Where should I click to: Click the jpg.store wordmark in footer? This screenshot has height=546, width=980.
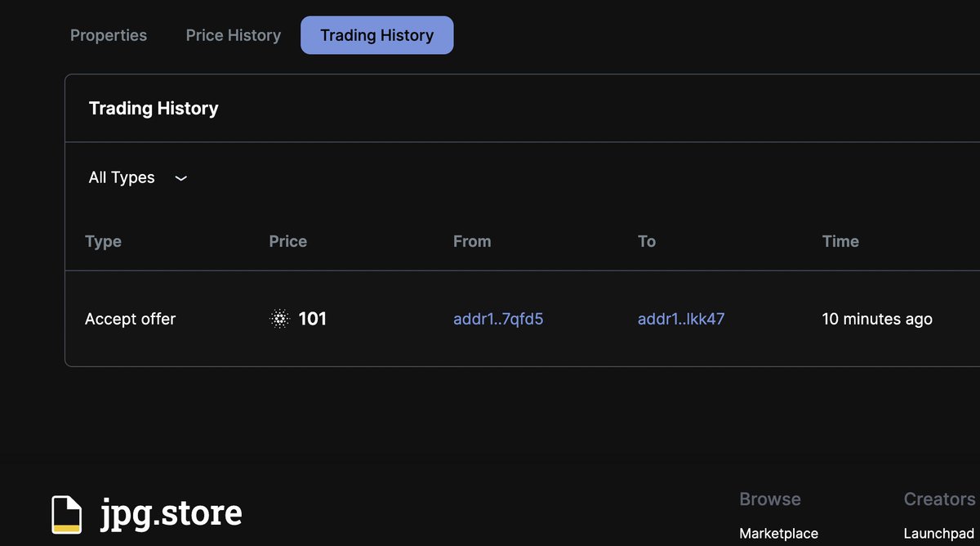171,513
